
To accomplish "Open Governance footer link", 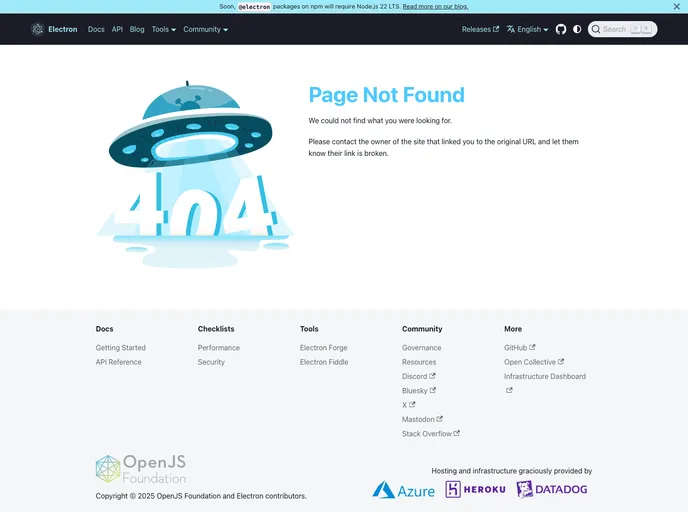I will click(422, 347).
